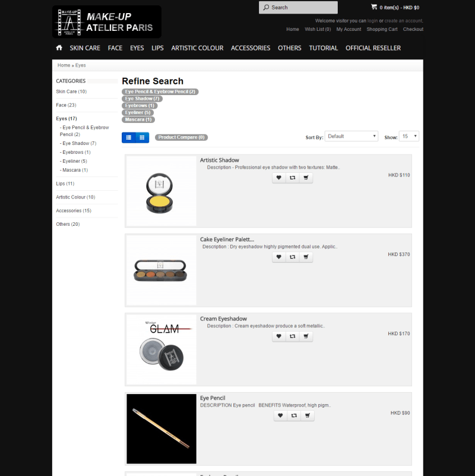Screen dimensions: 475x476
Task: Switch to list view layout
Action: pos(129,137)
